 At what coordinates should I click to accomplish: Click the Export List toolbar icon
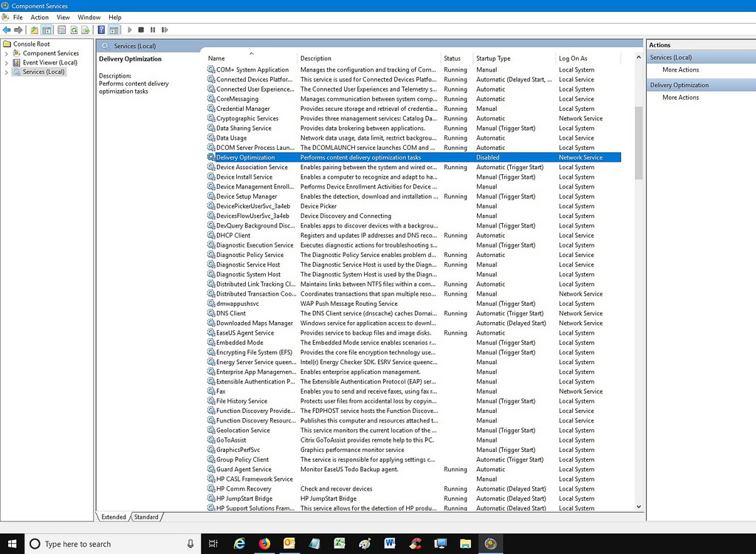click(x=86, y=30)
